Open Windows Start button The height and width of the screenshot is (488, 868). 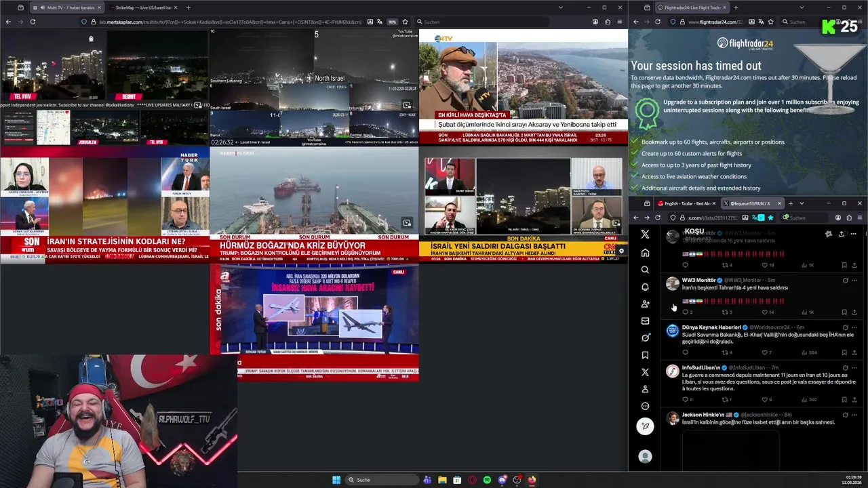pos(336,480)
